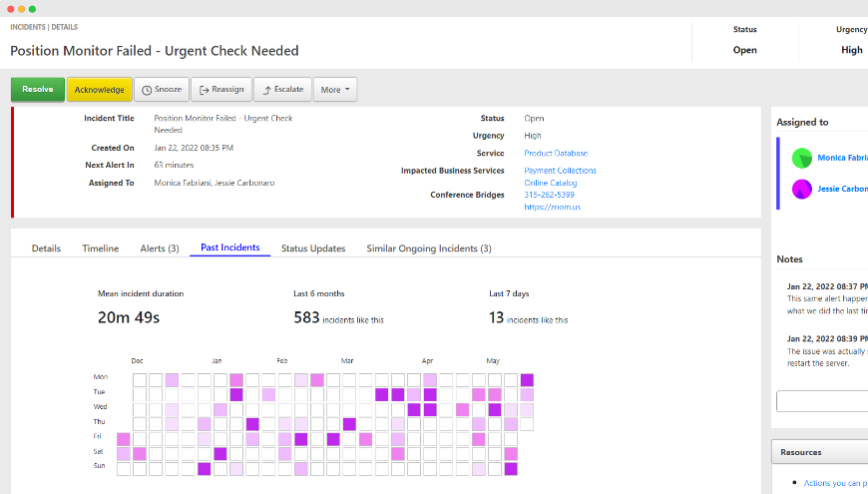
Task: Switch to the Timeline tab
Action: [100, 248]
